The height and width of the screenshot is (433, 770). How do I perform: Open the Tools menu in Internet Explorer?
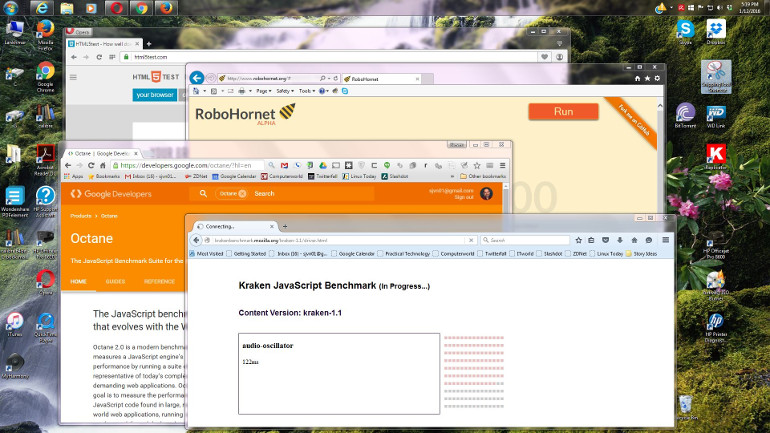[x=307, y=91]
